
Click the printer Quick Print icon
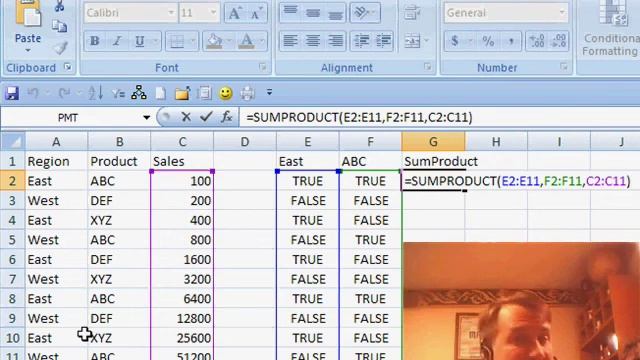pyautogui.click(x=247, y=93)
